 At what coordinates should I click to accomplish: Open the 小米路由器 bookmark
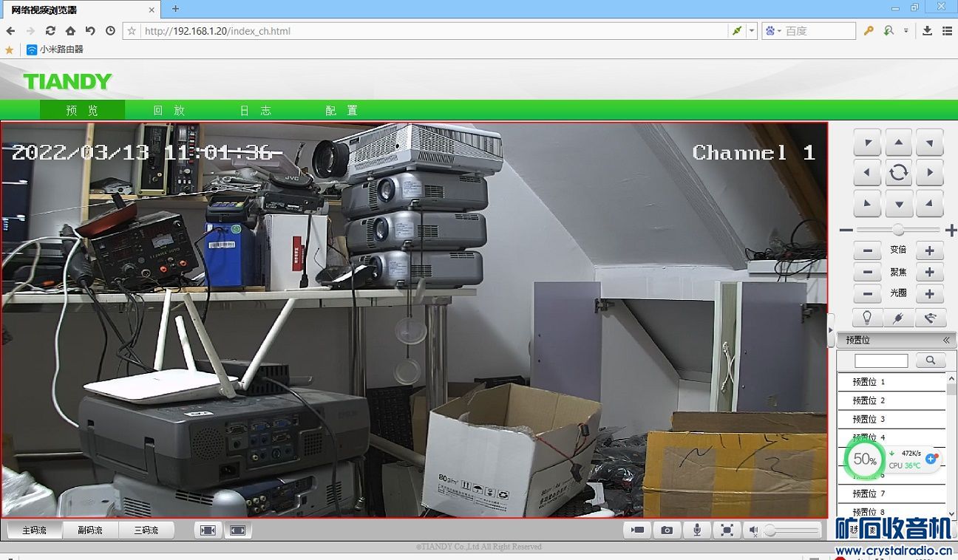point(55,49)
